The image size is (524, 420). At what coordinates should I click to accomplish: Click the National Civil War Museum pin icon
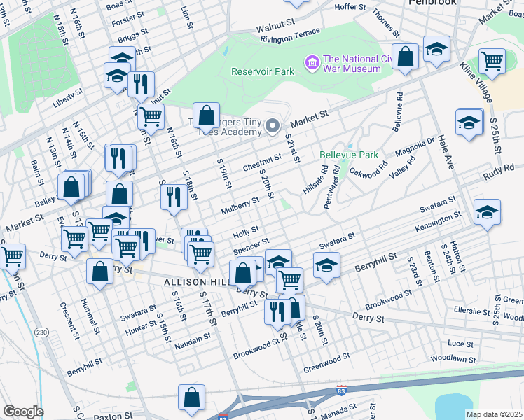pyautogui.click(x=312, y=63)
